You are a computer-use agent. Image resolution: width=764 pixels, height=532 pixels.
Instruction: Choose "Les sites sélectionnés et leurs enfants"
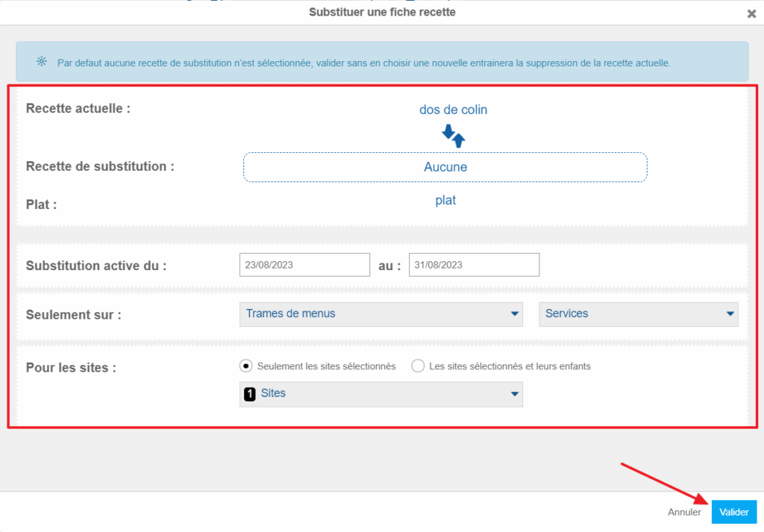point(418,366)
